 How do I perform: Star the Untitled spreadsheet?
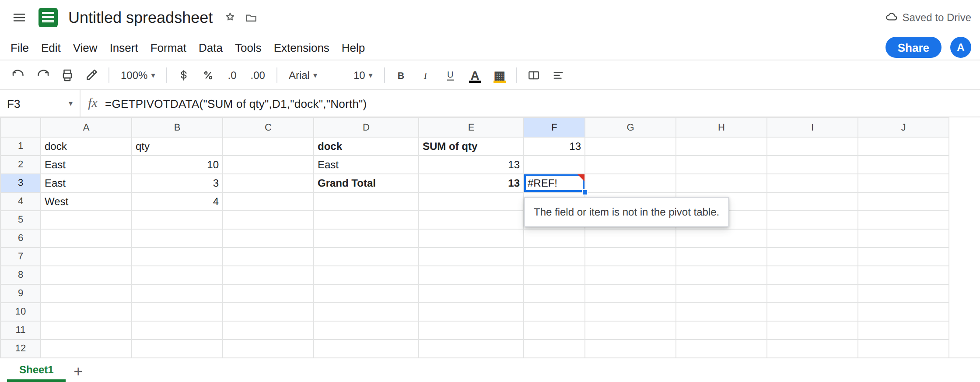point(230,18)
